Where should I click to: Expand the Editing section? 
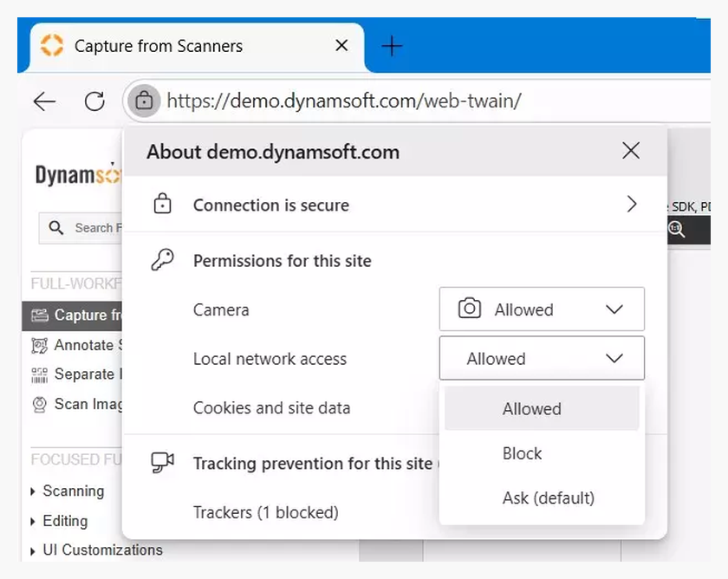(59, 521)
